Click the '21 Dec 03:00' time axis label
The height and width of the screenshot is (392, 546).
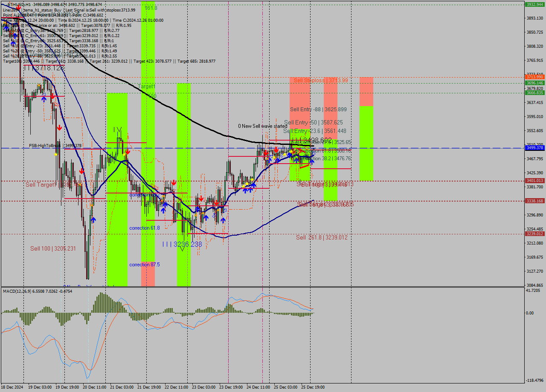[122, 387]
